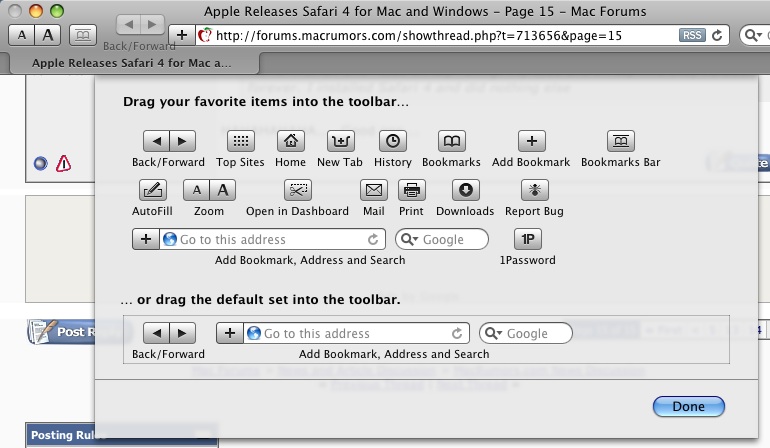This screenshot has height=448, width=770.
Task: Click the toolbar's Forward arrow button
Action: pyautogui.click(x=152, y=24)
